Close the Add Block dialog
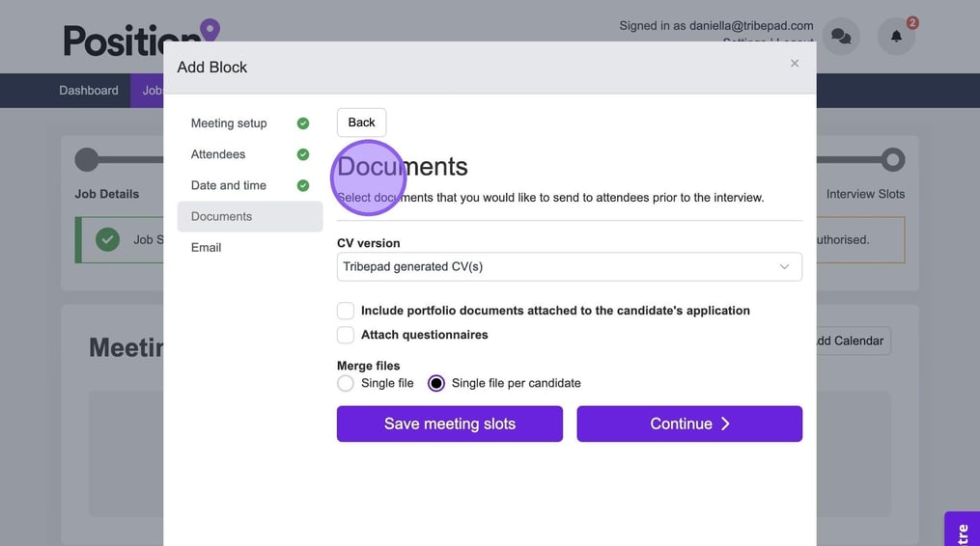 click(x=795, y=64)
